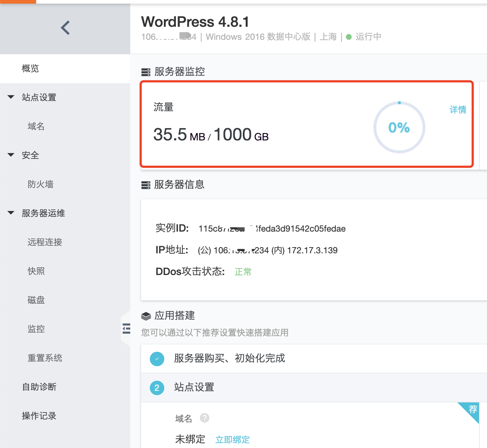Click the 立即绑定 bind-now link
Viewport: 487px width, 448px height.
(x=232, y=440)
